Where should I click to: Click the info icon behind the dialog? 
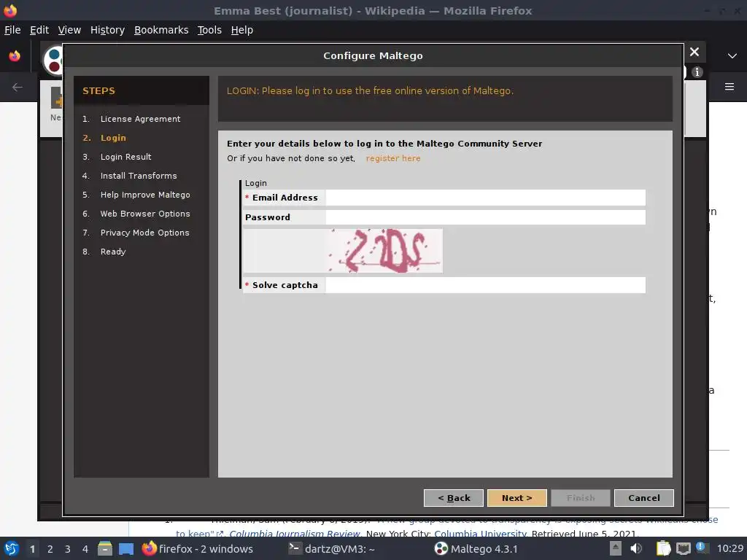(x=697, y=72)
